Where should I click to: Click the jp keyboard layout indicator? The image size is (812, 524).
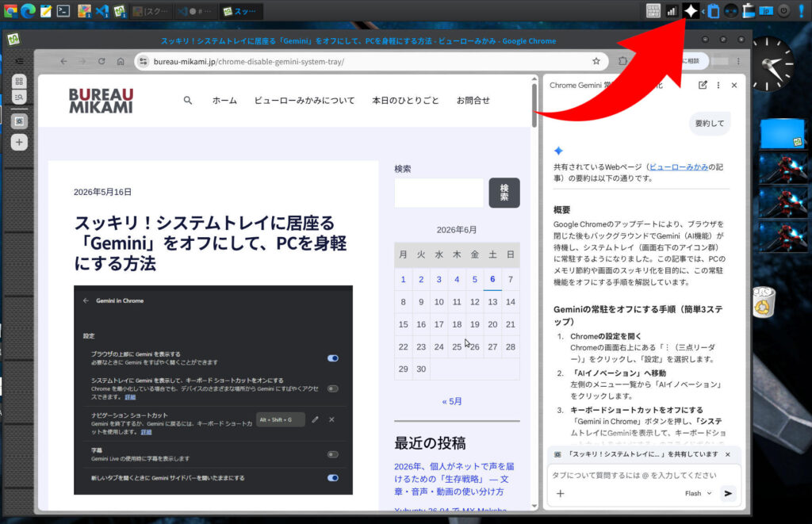[766, 11]
